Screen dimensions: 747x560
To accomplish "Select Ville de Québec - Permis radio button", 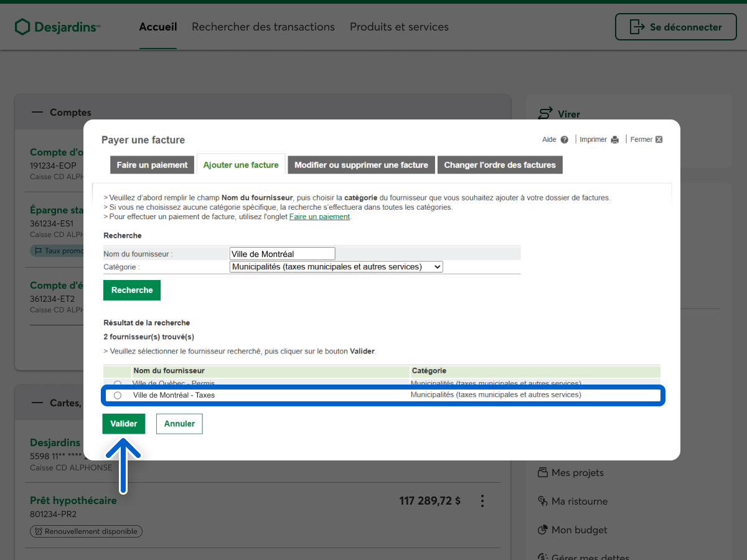I will pos(118,383).
